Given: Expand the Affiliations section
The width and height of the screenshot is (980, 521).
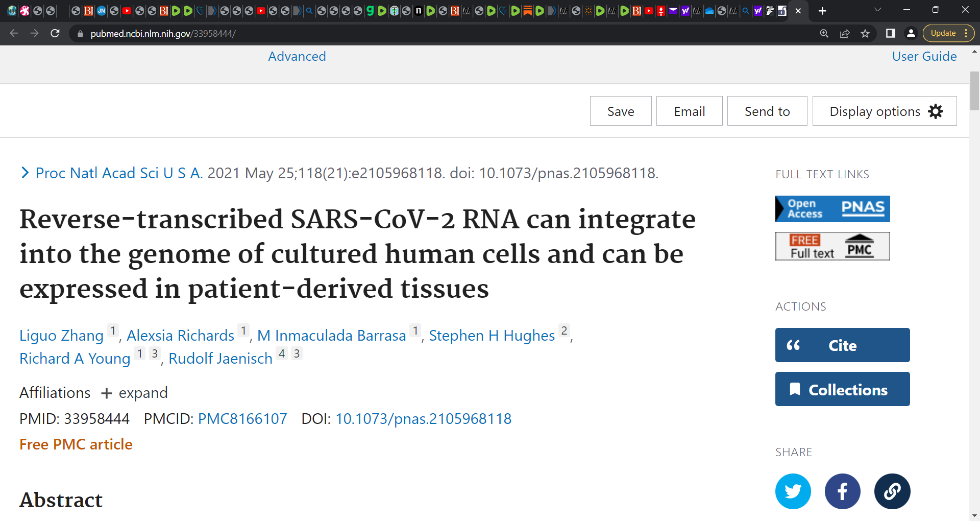Looking at the screenshot, I should point(134,393).
